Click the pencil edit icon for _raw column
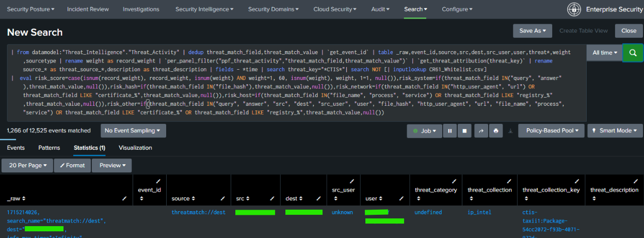Viewport: 644px width, 238px height. 124,198
